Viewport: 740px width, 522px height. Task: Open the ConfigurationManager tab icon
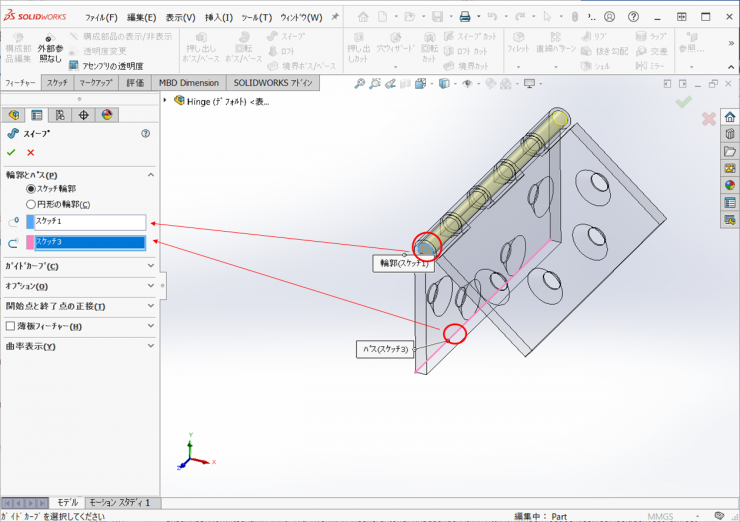pos(60,115)
